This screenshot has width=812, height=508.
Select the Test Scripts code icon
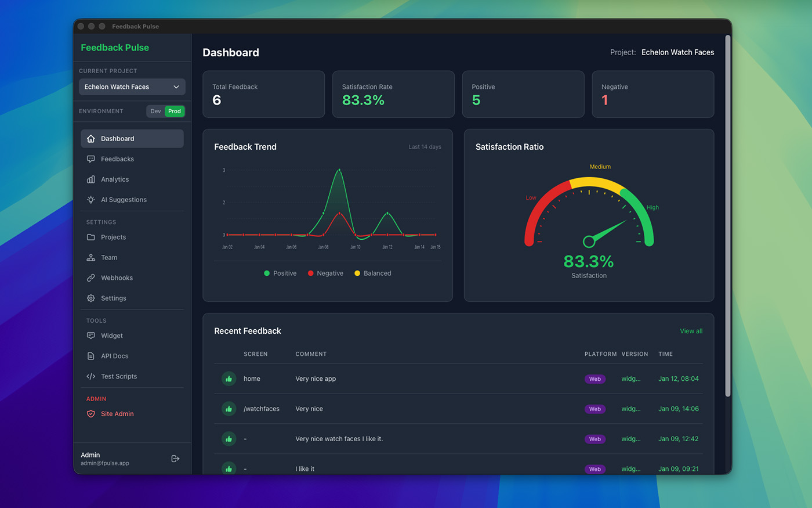pos(90,376)
